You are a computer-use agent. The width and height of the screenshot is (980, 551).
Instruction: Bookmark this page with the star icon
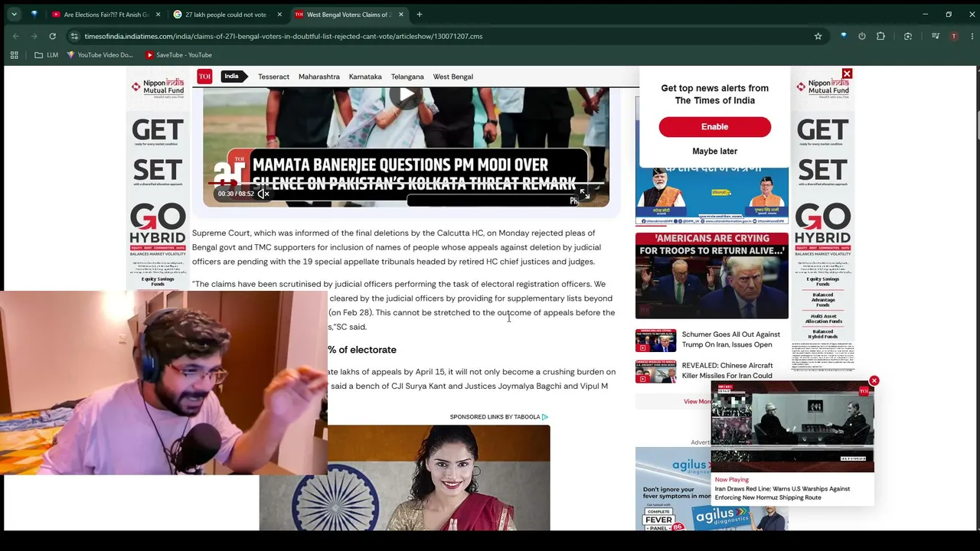tap(818, 36)
